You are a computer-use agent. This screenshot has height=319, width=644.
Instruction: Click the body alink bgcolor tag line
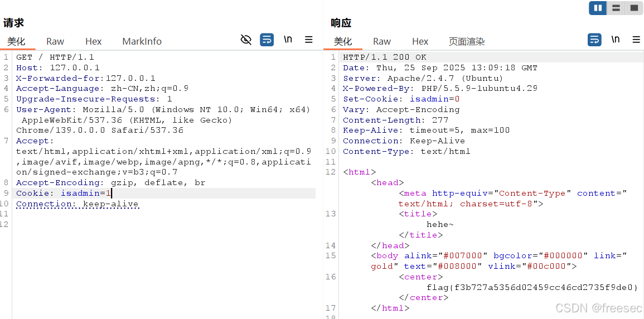click(499, 260)
